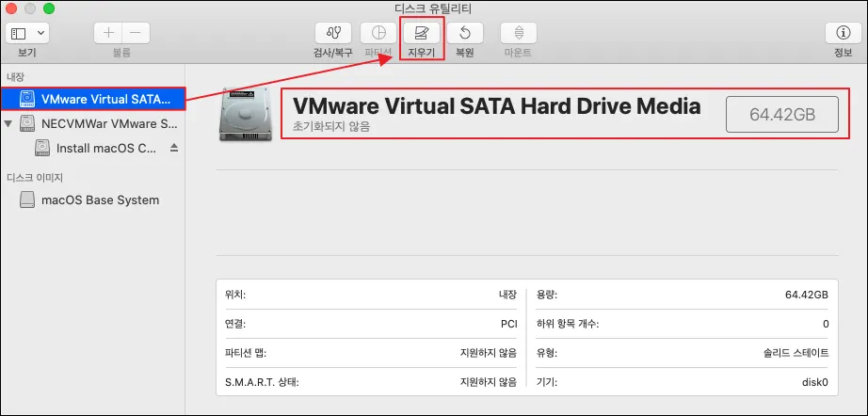868x416 pixels.
Task: Click the NECVMWar disk icon in sidebar
Action: [x=27, y=123]
